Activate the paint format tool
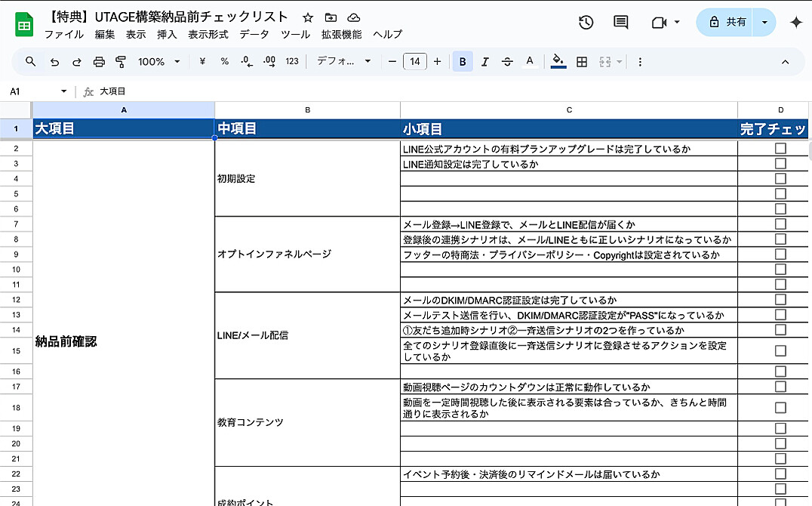812x506 pixels. tap(121, 62)
